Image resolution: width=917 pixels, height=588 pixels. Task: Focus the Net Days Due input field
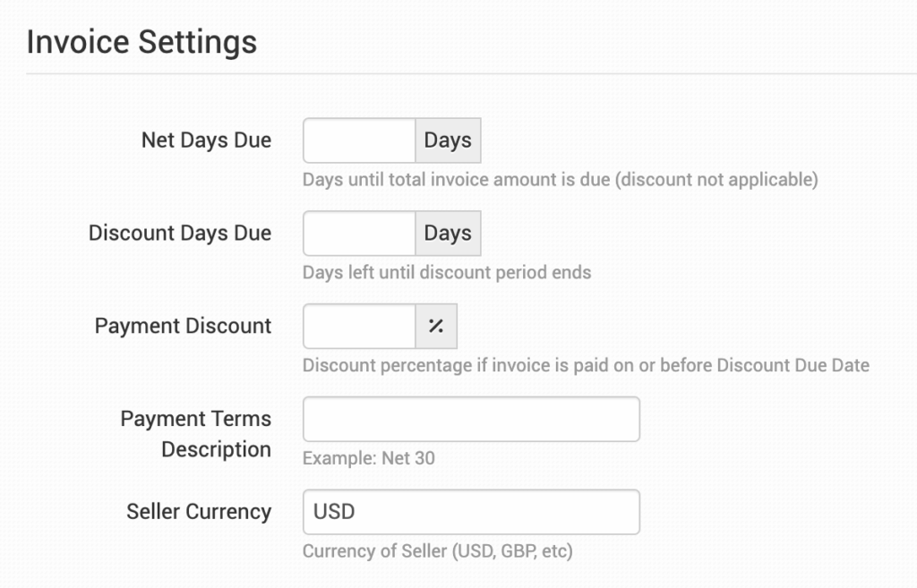coord(359,141)
